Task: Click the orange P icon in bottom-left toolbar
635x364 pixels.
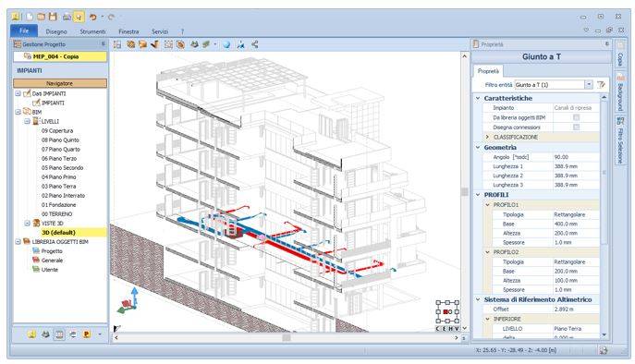Action: point(86,334)
